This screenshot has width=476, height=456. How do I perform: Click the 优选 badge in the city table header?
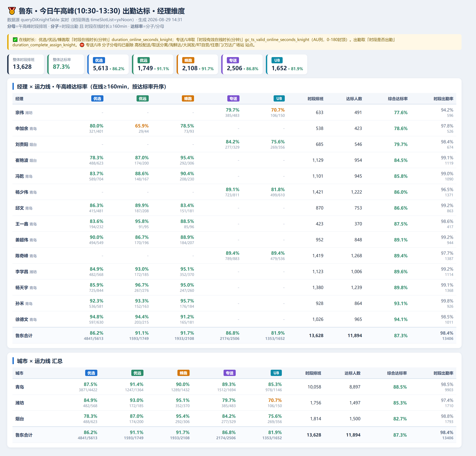(91, 373)
